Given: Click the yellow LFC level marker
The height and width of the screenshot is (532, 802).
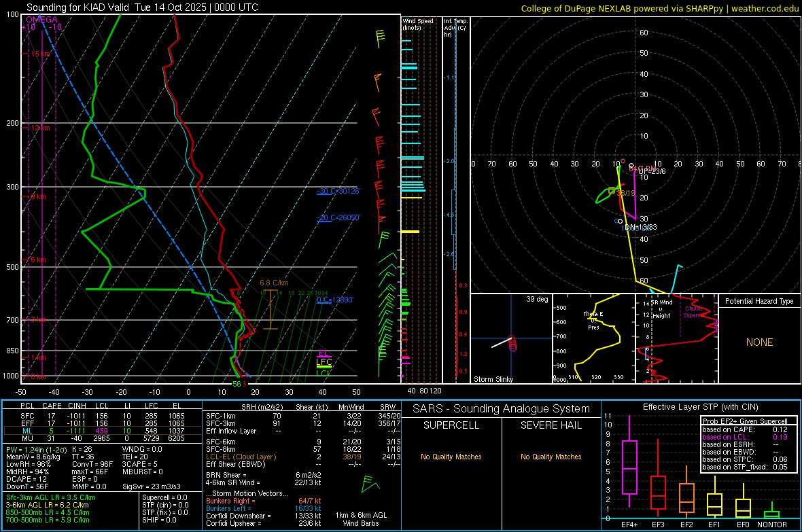Looking at the screenshot, I should click(x=324, y=362).
